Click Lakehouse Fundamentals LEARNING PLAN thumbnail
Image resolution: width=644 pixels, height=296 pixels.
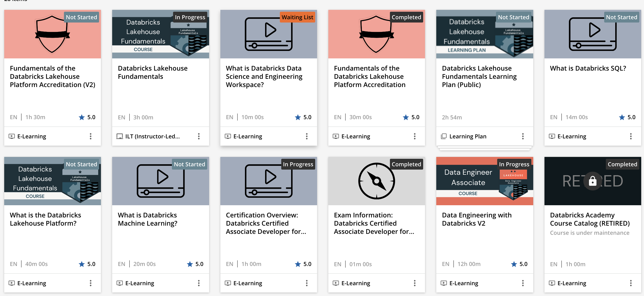(485, 34)
